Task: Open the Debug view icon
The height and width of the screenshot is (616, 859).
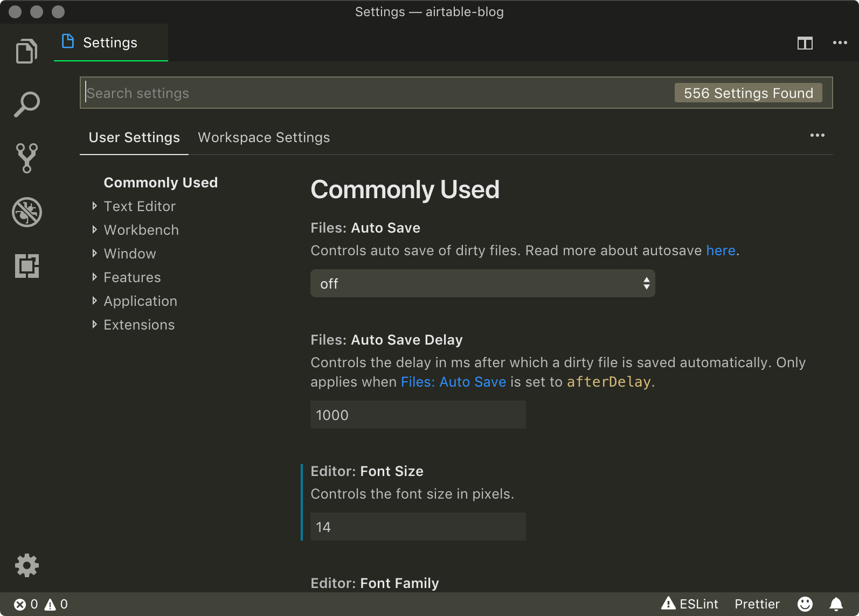Action: click(x=26, y=212)
